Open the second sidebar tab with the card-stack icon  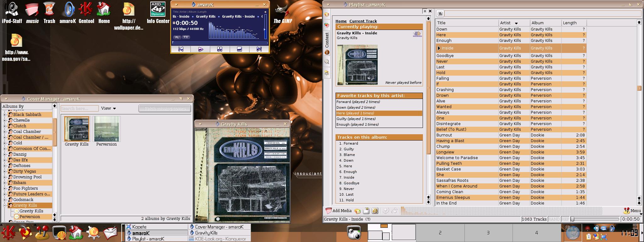327,25
